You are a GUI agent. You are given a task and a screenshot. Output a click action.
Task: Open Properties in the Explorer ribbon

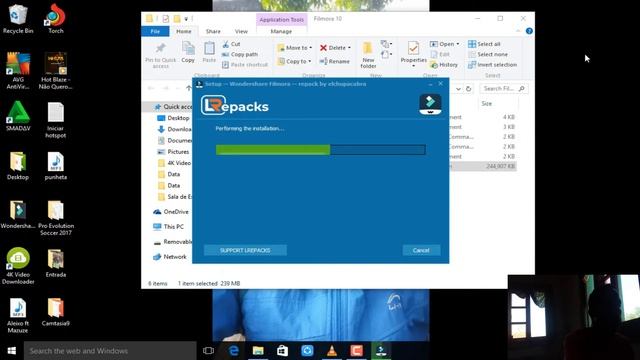[x=413, y=55]
